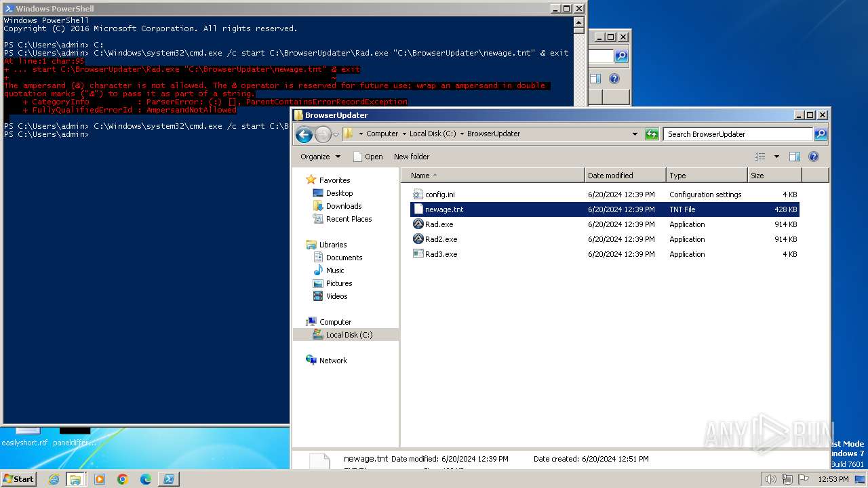Select Network in navigation pane
Image resolution: width=868 pixels, height=488 pixels.
pos(333,361)
